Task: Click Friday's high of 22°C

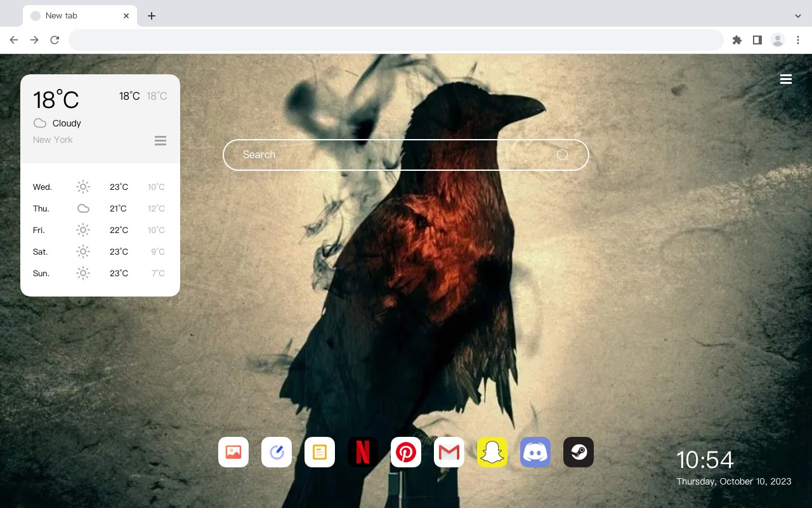Action: pos(119,230)
